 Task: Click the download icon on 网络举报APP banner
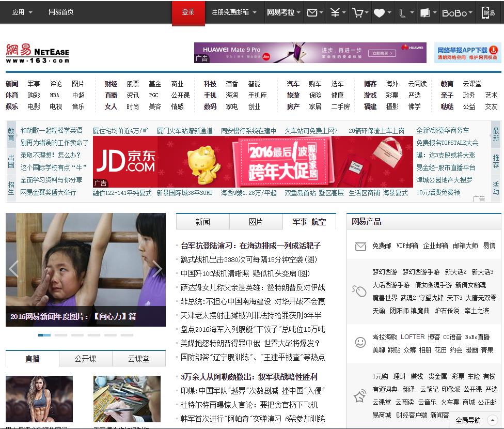[x=493, y=50]
